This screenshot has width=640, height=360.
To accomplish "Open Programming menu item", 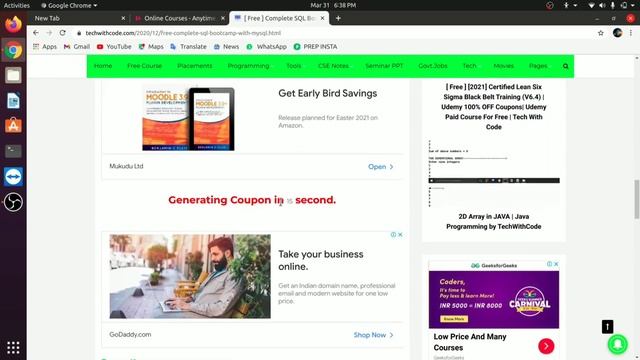I will tap(248, 66).
